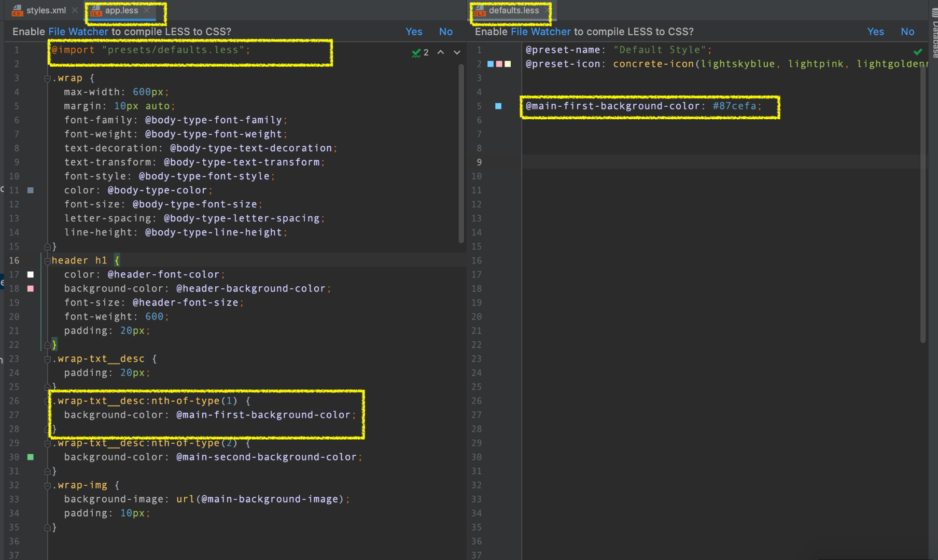
Task: Collapse the header h1 rule block
Action: [x=47, y=261]
